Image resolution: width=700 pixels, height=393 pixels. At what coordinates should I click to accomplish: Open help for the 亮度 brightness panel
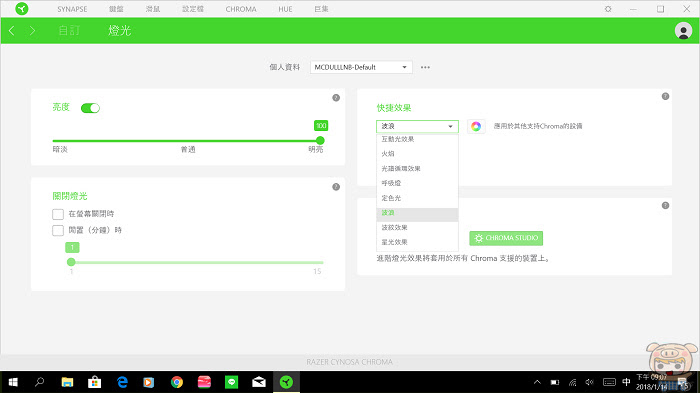pyautogui.click(x=336, y=98)
